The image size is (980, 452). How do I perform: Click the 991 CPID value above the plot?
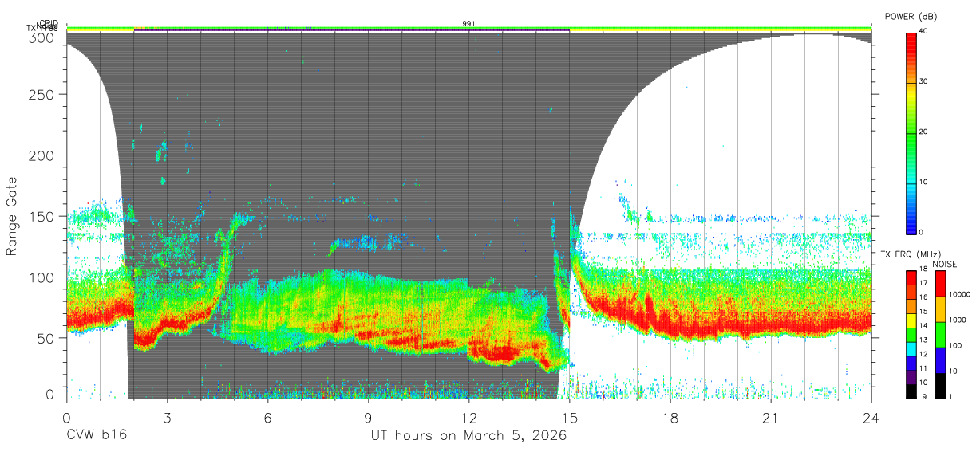pyautogui.click(x=469, y=24)
